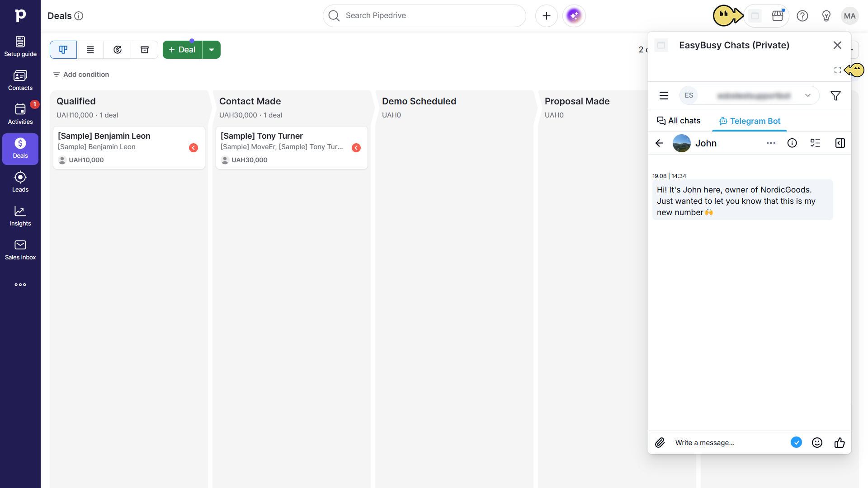The image size is (868, 488).
Task: Open the archived deals view
Action: tap(145, 50)
